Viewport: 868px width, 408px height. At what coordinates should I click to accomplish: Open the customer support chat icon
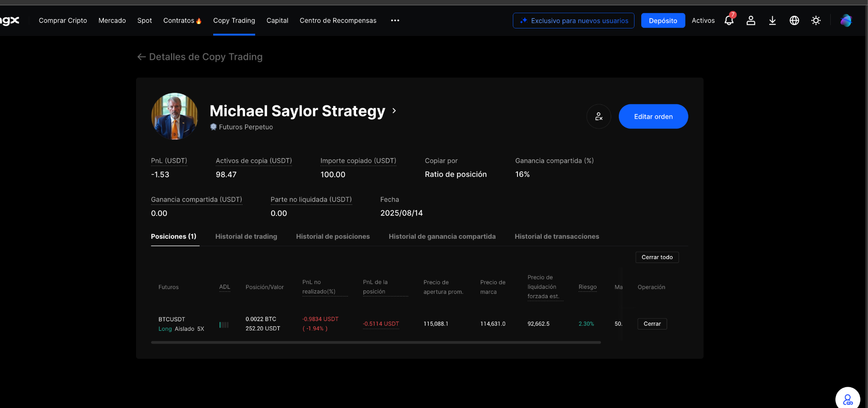tap(848, 399)
